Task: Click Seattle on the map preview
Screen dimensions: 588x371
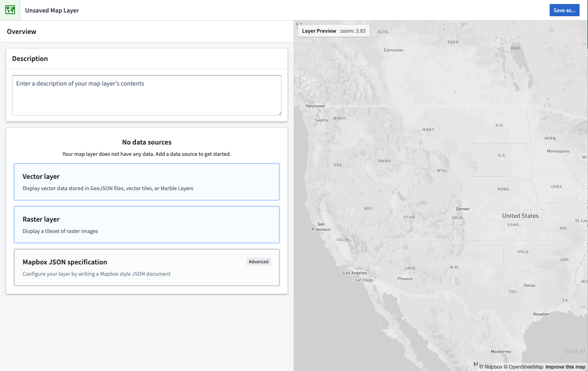Action: click(x=322, y=120)
